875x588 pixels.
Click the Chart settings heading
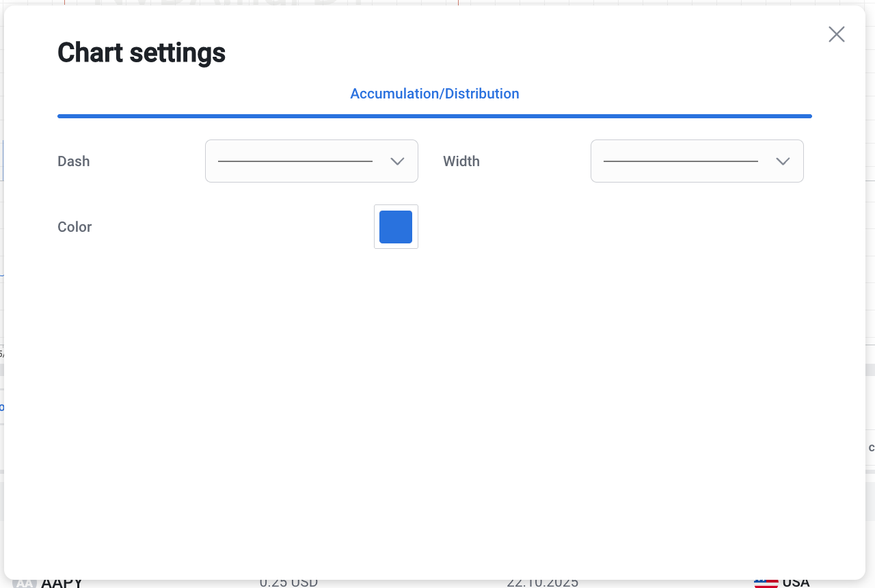point(142,53)
